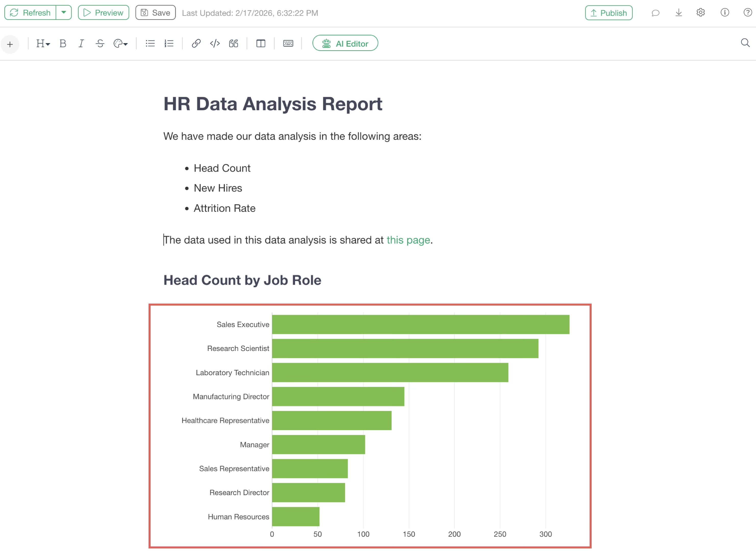The image size is (756, 551).
Task: Click the plus add-content button
Action: (10, 44)
